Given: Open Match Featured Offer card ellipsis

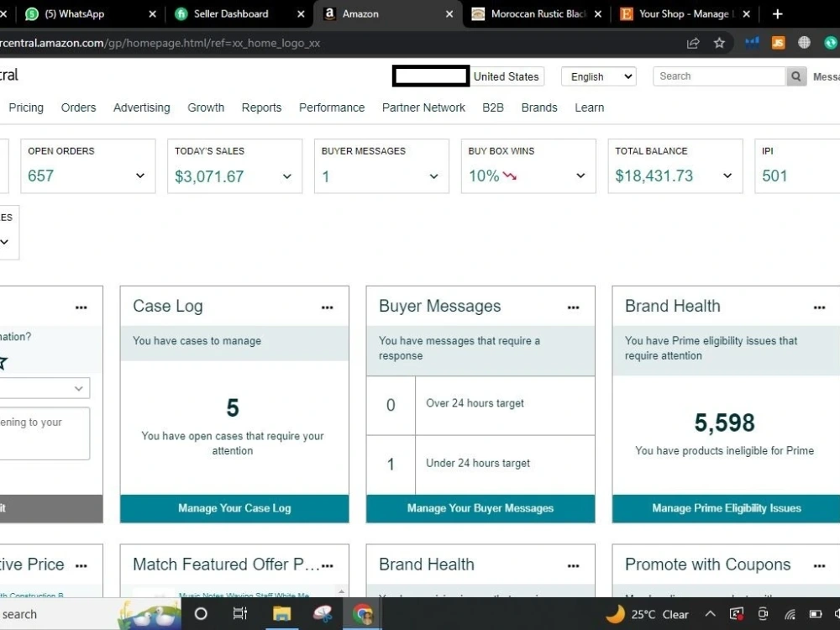Looking at the screenshot, I should click(x=328, y=565).
